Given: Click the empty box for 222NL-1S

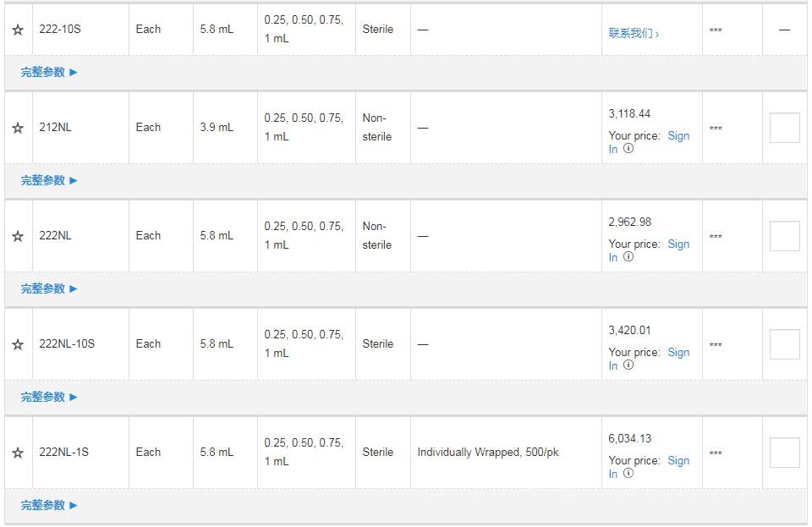Looking at the screenshot, I should tap(784, 453).
